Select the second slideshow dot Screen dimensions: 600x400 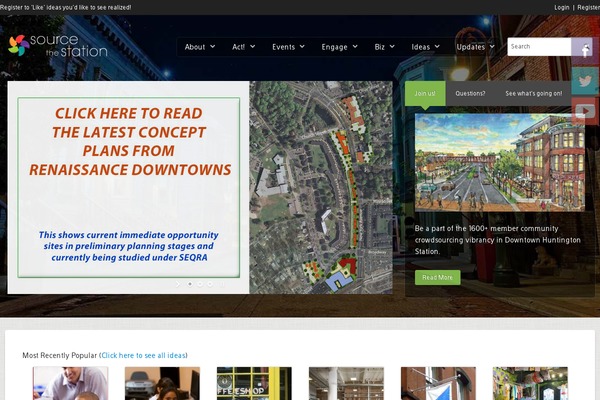pyautogui.click(x=200, y=284)
